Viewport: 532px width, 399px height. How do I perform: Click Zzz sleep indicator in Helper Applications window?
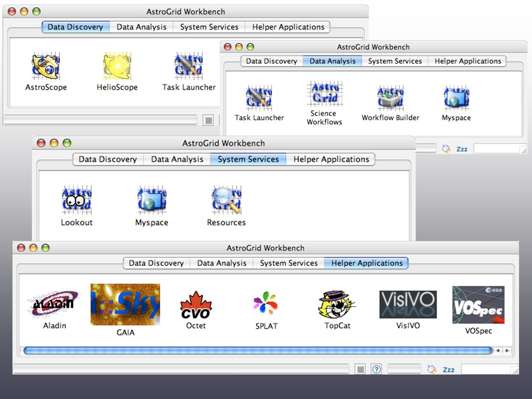pos(449,370)
